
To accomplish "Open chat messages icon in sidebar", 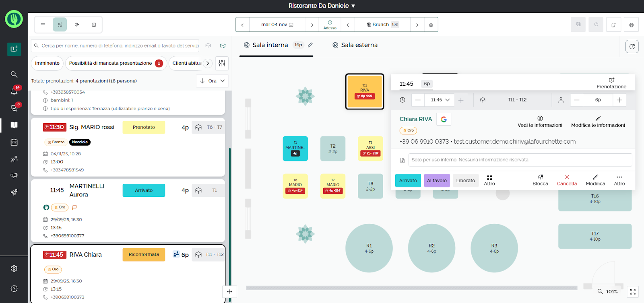I will click(14, 108).
